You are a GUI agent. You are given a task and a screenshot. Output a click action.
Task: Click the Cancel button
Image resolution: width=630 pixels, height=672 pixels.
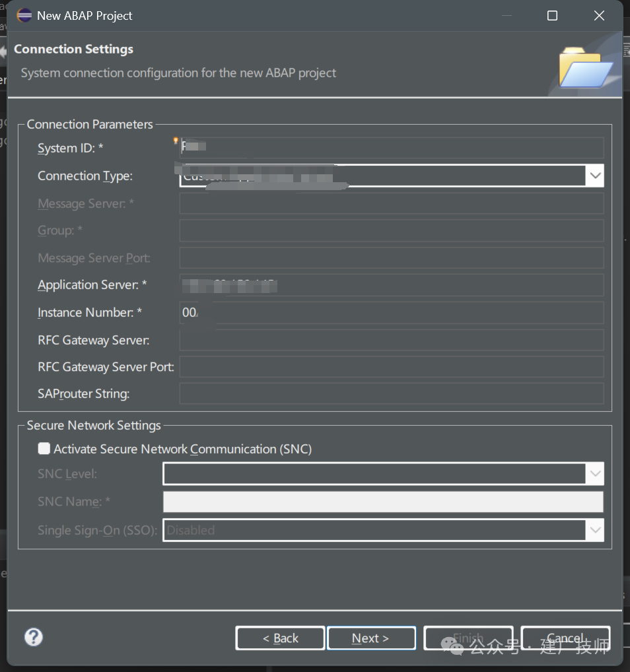pos(565,638)
